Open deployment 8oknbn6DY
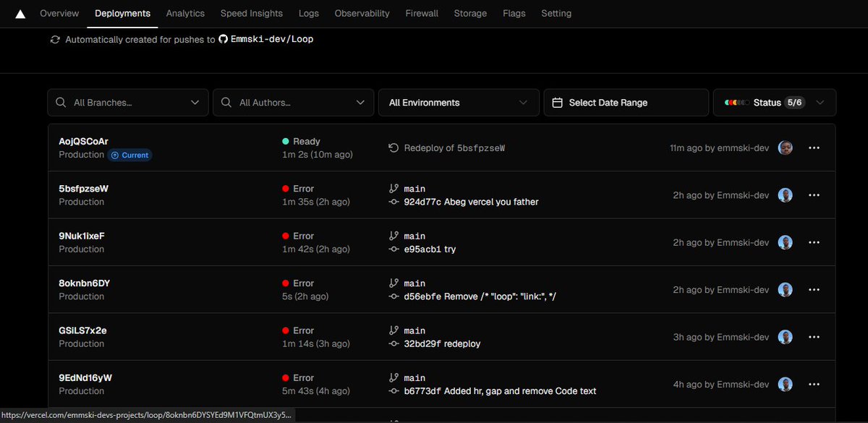This screenshot has height=423, width=868. point(84,283)
